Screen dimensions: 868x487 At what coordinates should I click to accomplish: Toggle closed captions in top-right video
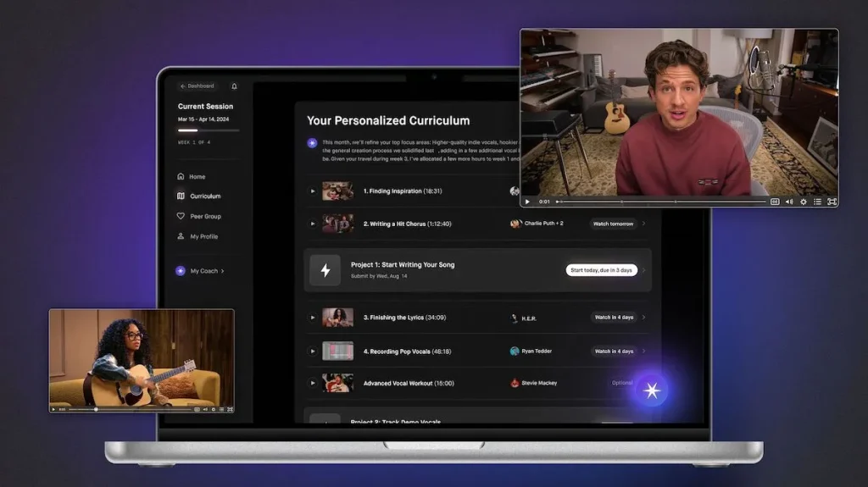point(775,202)
